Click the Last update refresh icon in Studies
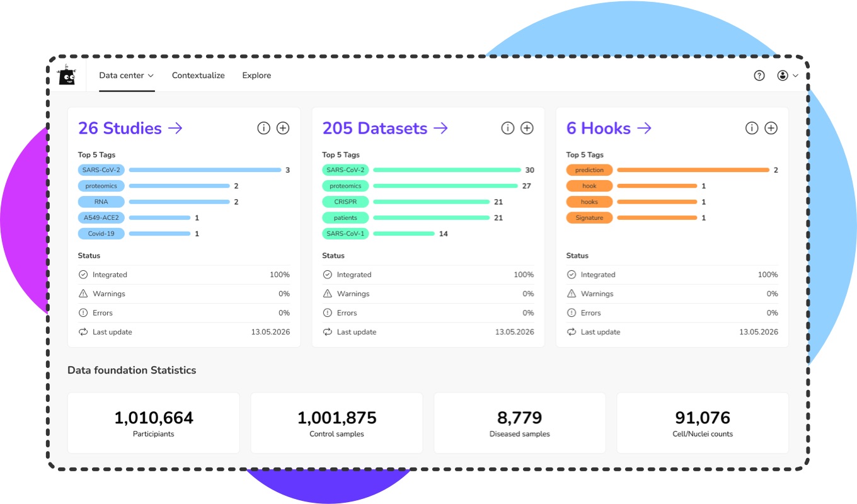 [83, 331]
